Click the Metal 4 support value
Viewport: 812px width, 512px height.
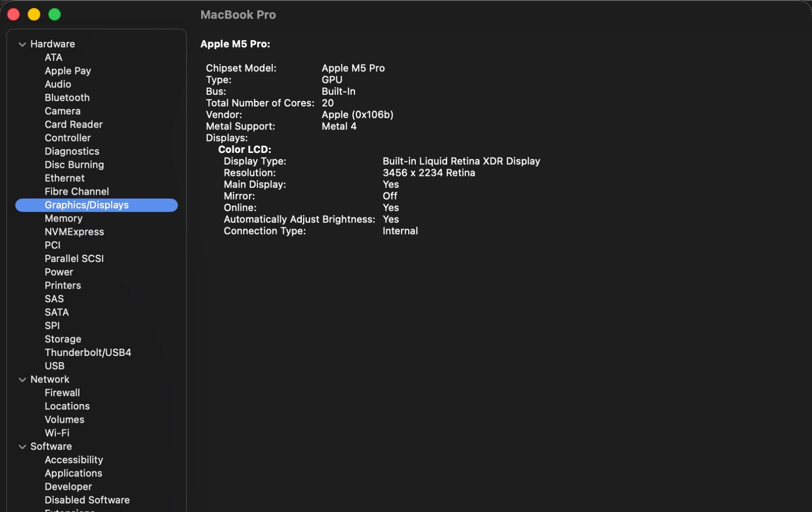tap(339, 126)
